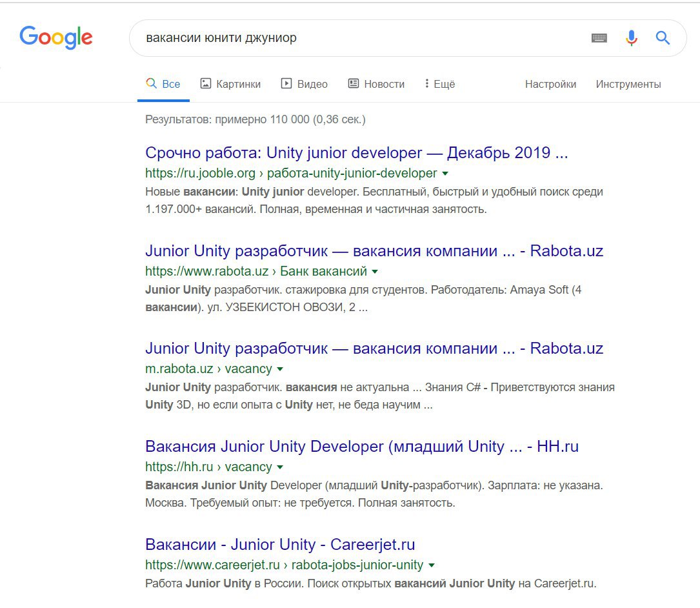Open first 'Junior Unity разработчик' result from www.rabota.uz

click(374, 250)
